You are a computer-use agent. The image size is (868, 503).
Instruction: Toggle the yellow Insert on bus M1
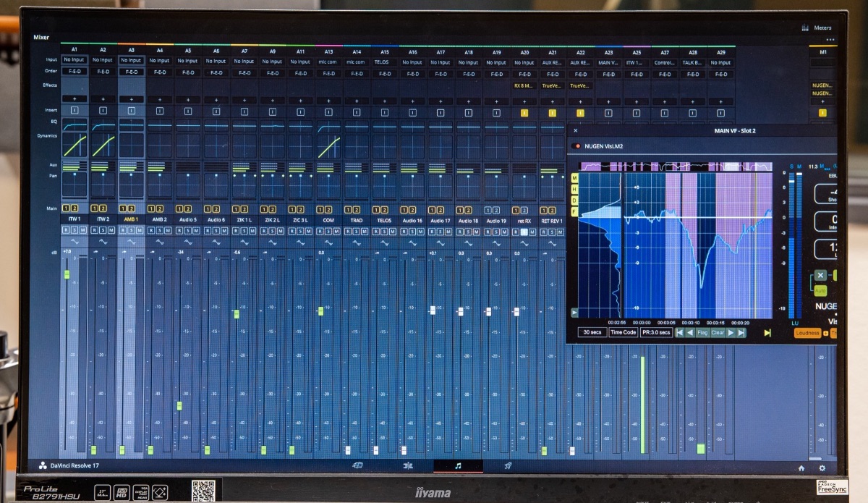tap(822, 113)
